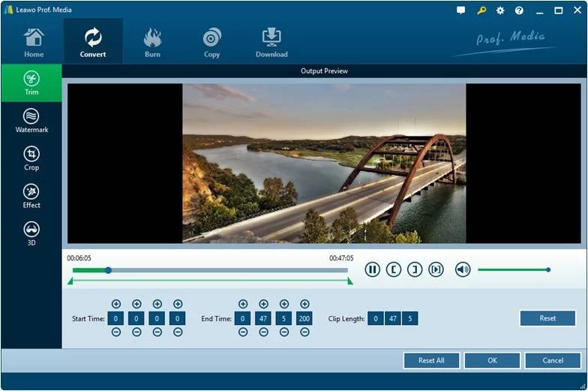The height and width of the screenshot is (391, 588).
Task: Decrease Start Time hours value
Action: [116, 332]
